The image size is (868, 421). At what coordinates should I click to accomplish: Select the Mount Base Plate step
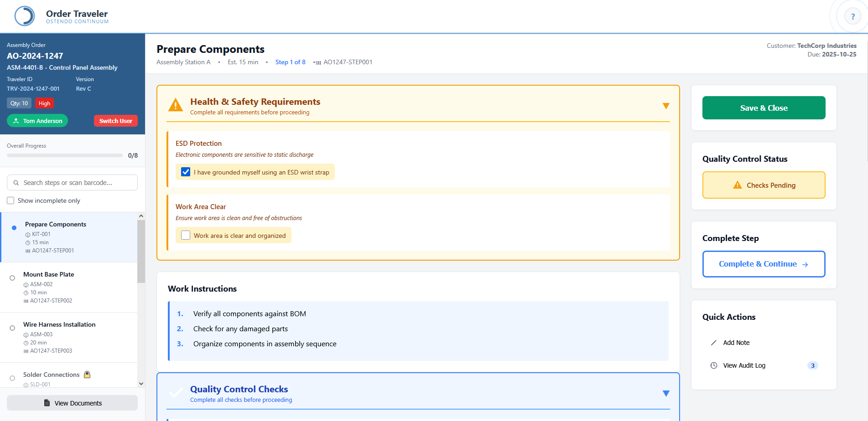click(49, 274)
